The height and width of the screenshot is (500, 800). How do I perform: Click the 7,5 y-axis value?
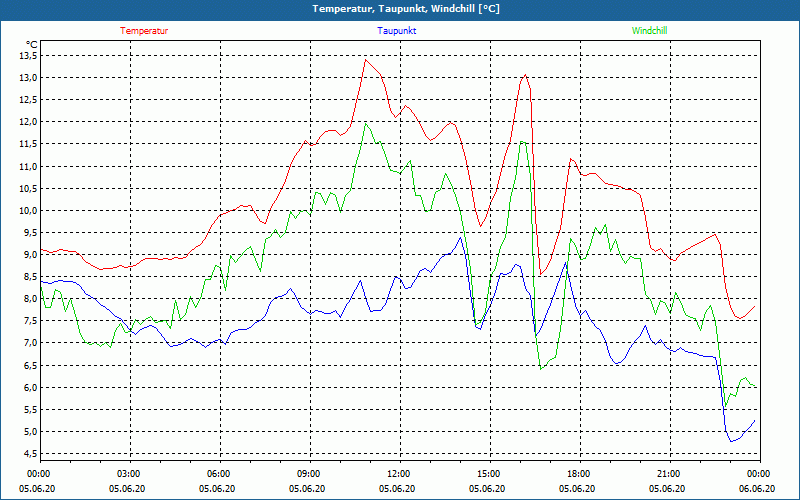(x=31, y=321)
